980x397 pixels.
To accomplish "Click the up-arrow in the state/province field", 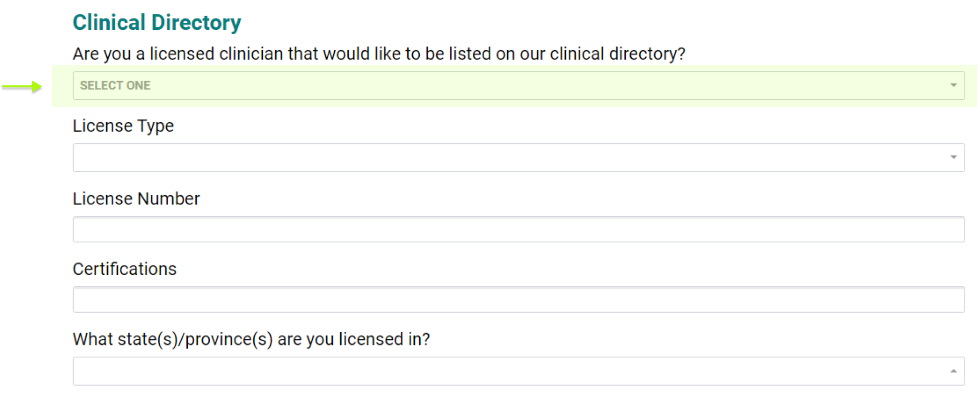I will (953, 371).
